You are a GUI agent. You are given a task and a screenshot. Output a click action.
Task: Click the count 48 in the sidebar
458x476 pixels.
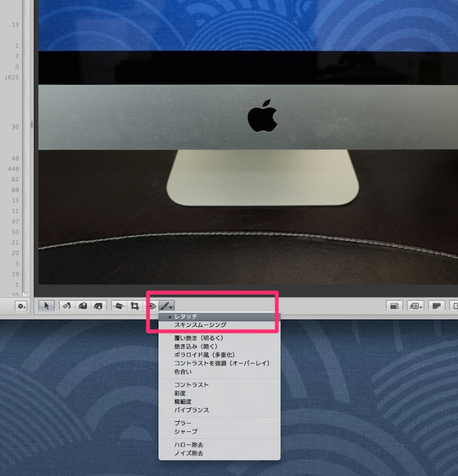click(15, 158)
